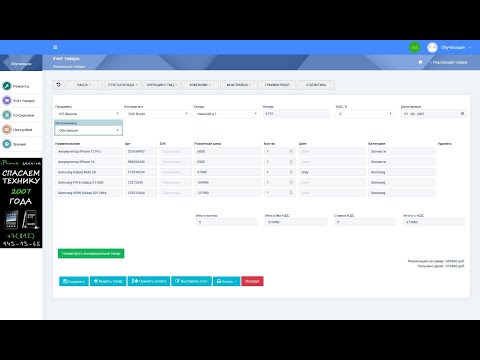Click name field of Samsung Galaxy S21 Ultra row
Screen dimensions: 480x360
click(89, 193)
